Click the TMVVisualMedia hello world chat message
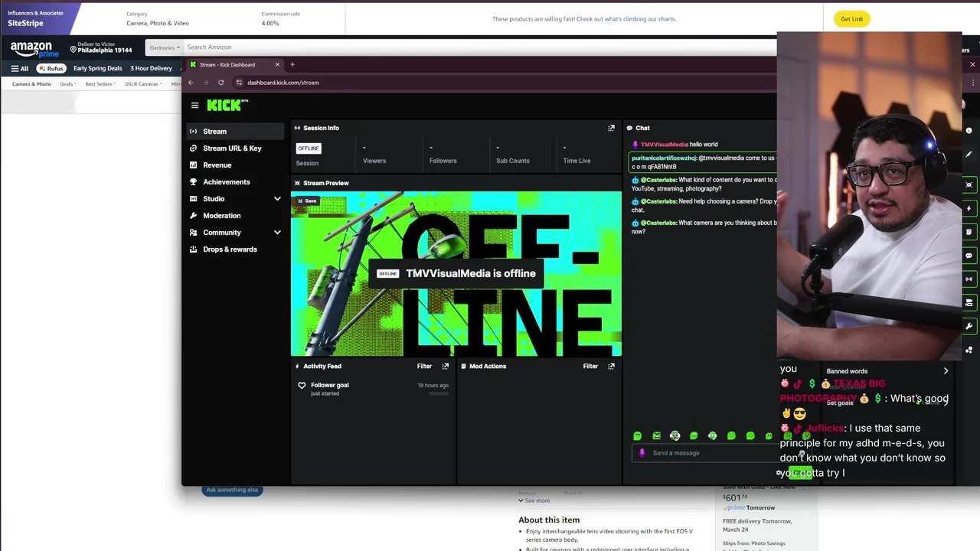 pyautogui.click(x=675, y=145)
